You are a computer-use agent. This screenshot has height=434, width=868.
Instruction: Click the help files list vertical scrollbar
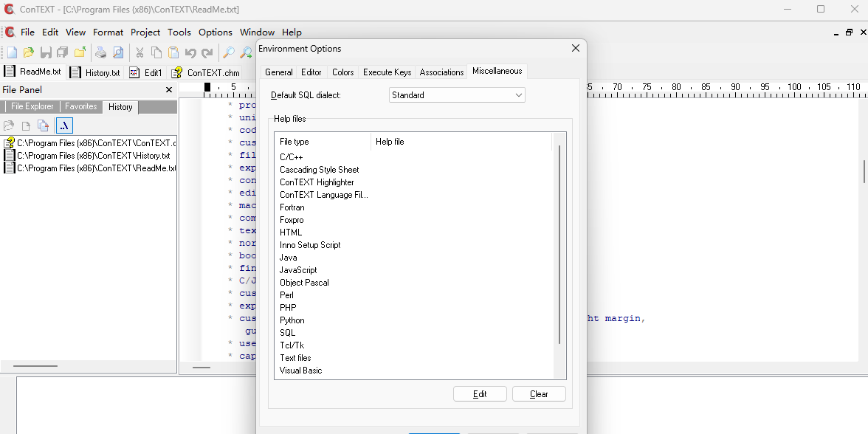tap(559, 244)
